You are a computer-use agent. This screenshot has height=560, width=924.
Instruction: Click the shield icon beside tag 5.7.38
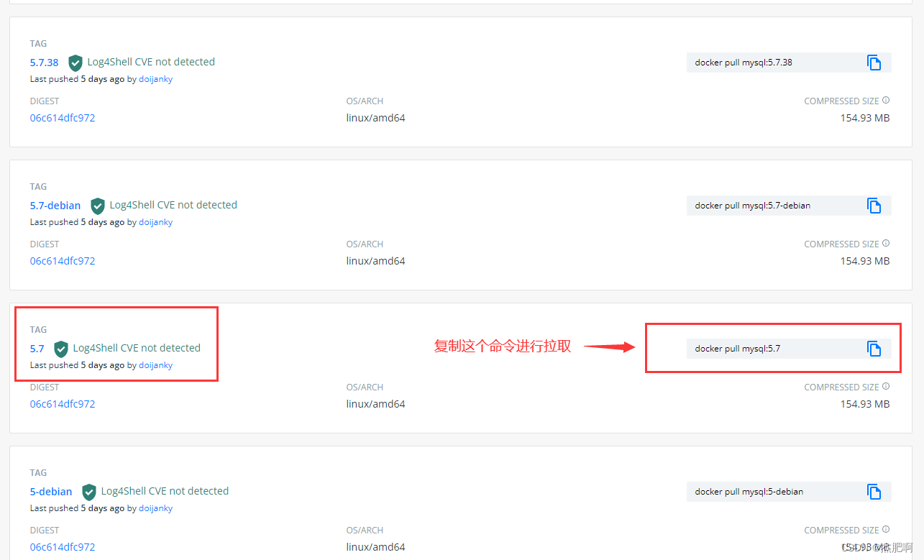(x=76, y=63)
